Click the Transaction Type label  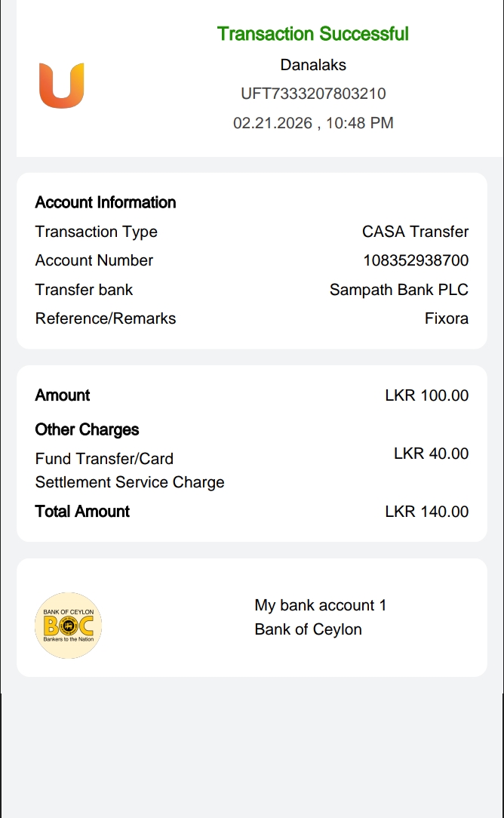[96, 232]
